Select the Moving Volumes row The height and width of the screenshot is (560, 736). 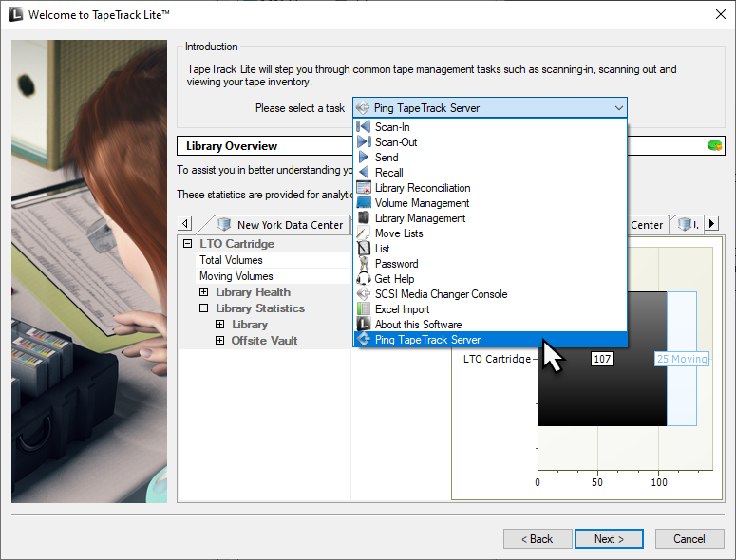[274, 276]
